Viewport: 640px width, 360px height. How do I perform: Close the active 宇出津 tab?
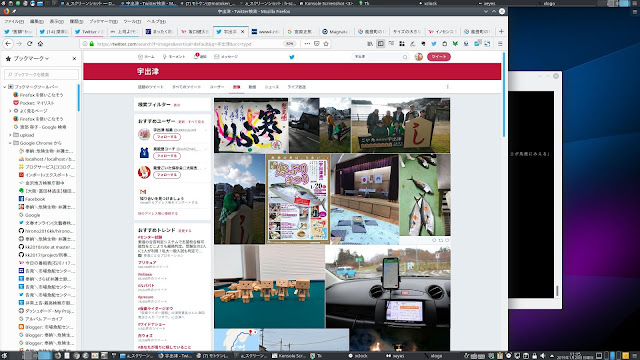coord(242,31)
